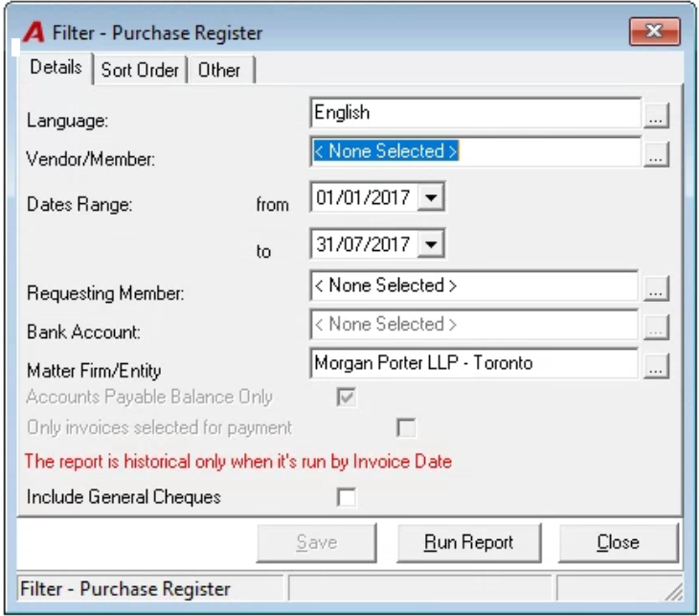Image resolution: width=699 pixels, height=616 pixels.
Task: Click the Bank Account None Selected field
Action: (473, 324)
